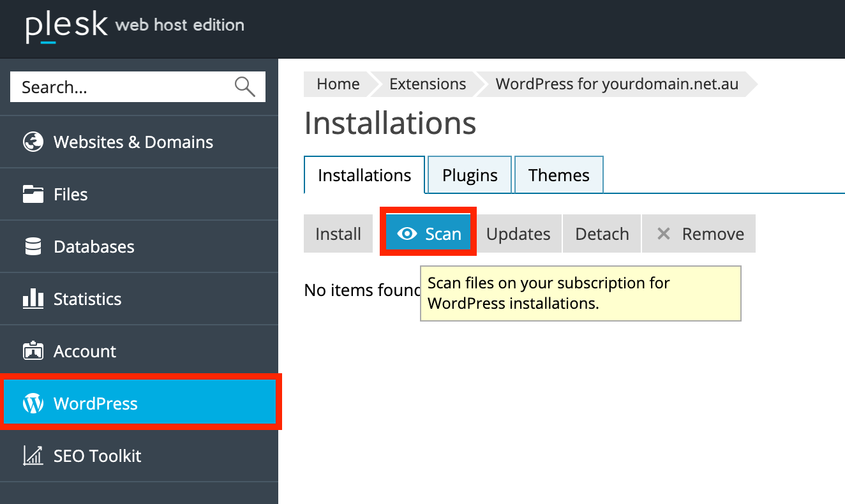Click the Detach button
The image size is (845, 504).
[x=602, y=234]
